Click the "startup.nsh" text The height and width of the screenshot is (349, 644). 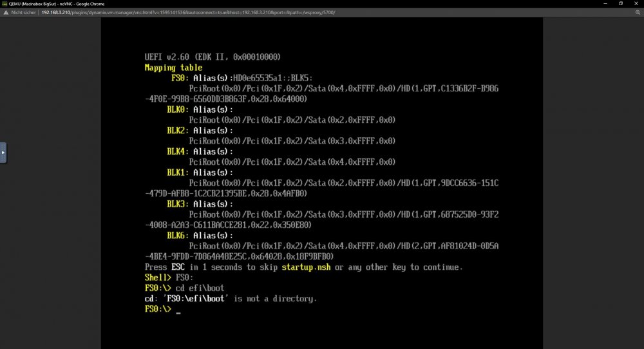(306, 267)
